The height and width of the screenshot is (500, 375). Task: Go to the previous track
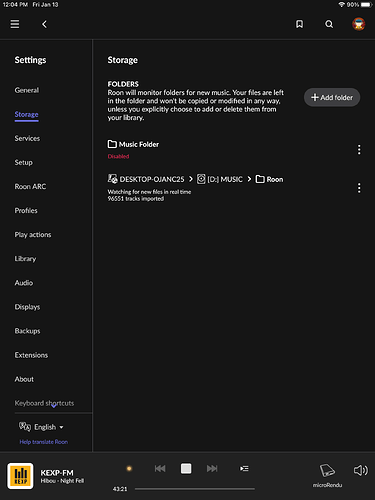(160, 469)
